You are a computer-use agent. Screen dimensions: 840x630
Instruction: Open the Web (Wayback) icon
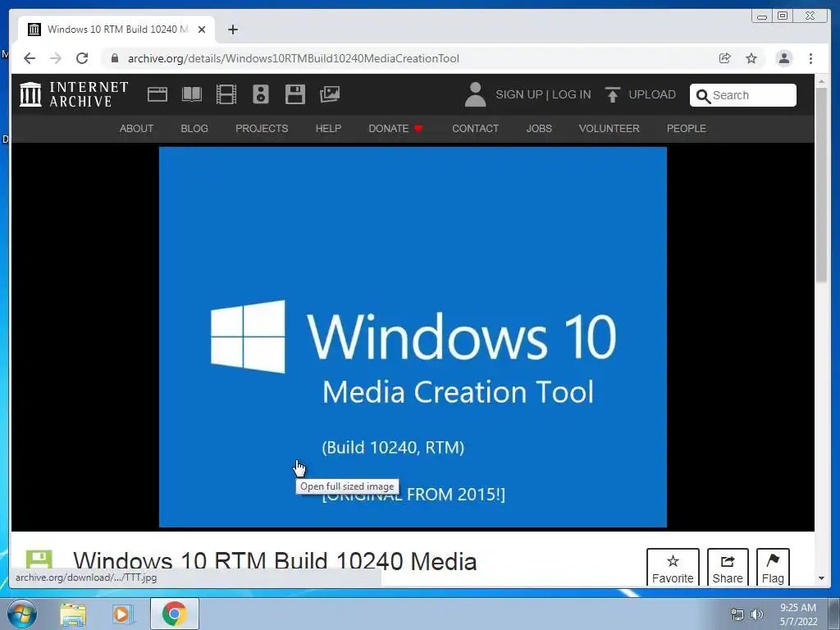(157, 95)
